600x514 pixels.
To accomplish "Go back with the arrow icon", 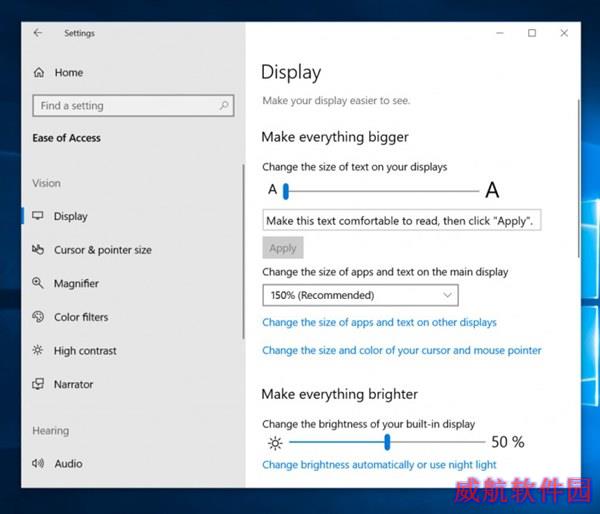I will [x=38, y=33].
